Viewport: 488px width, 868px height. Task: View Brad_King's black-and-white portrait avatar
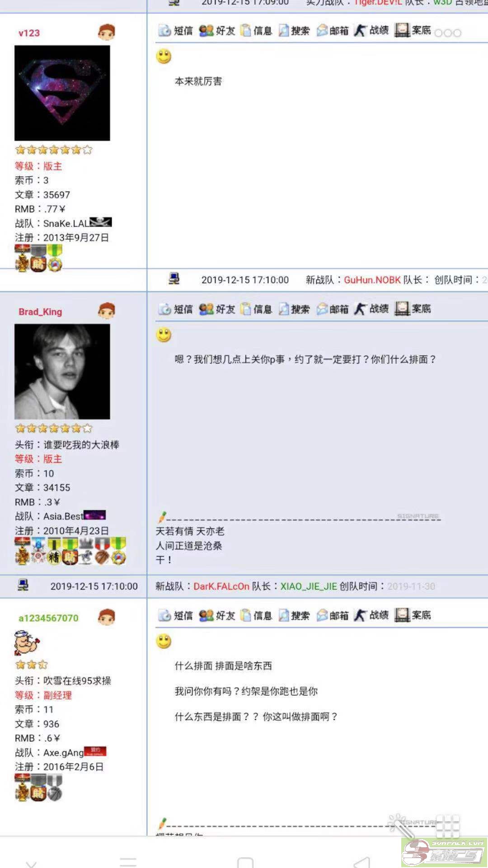(62, 372)
